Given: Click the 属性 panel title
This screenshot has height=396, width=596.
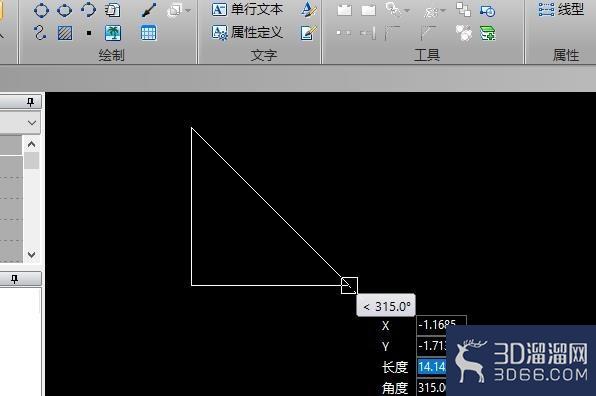Looking at the screenshot, I should 566,55.
